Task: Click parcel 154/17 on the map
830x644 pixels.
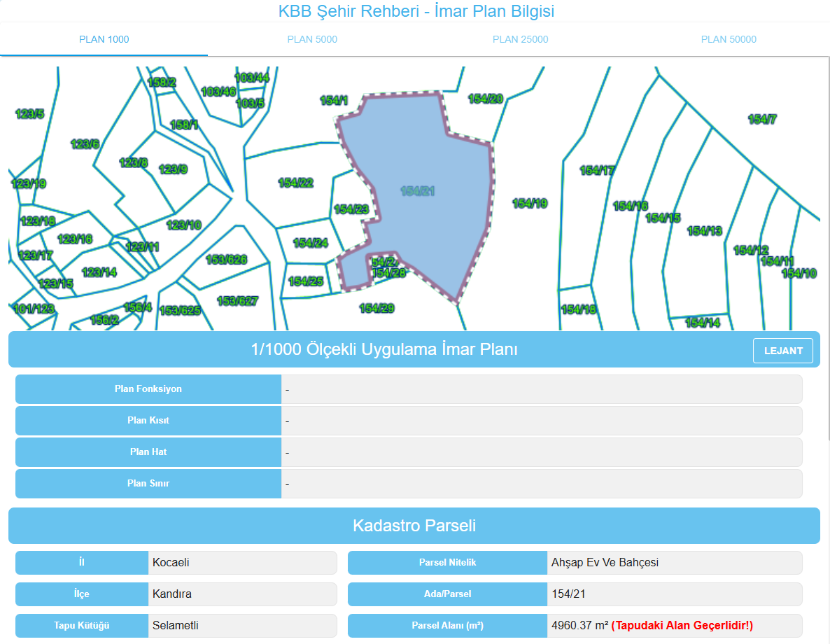Action: point(597,170)
